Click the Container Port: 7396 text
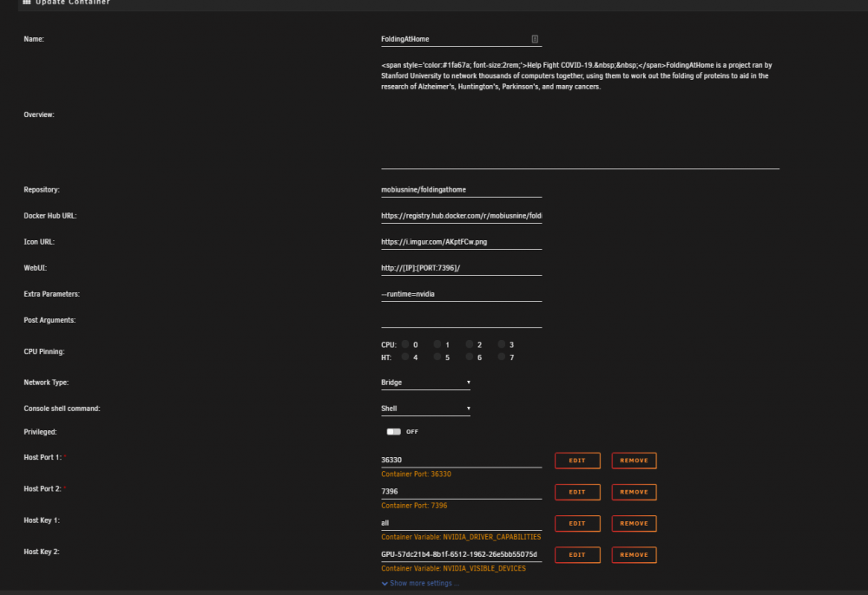Viewport: 868px width, 595px height. [x=414, y=506]
